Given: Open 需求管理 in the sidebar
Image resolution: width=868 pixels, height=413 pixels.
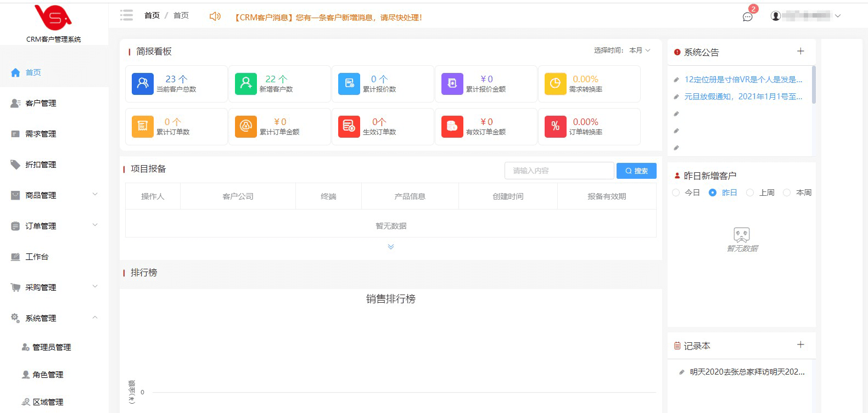Looking at the screenshot, I should click(54, 134).
